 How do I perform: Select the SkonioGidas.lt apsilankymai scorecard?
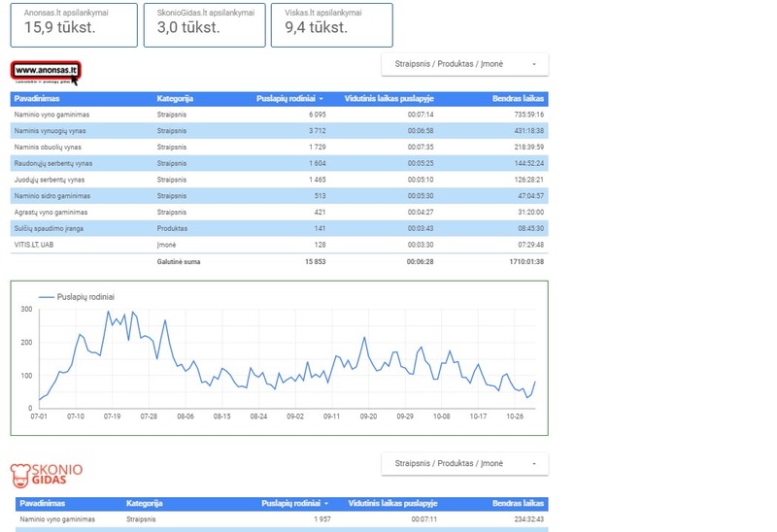pos(205,25)
